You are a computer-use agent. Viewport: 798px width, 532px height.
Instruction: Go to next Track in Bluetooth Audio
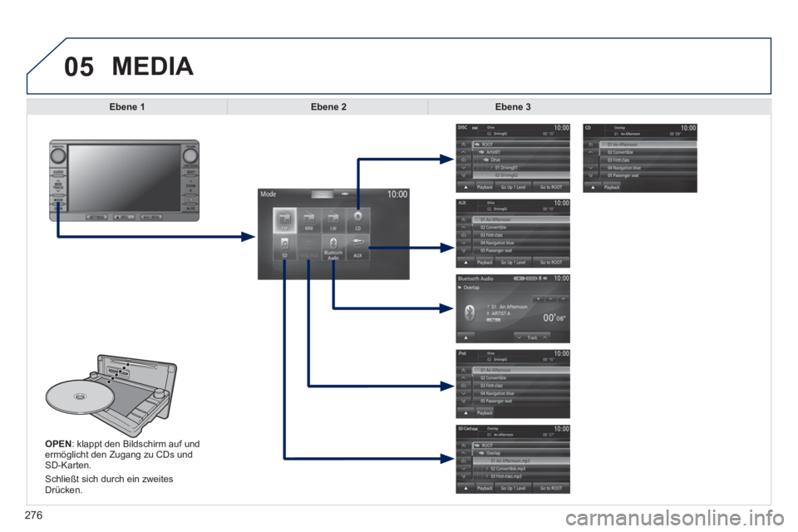coord(545,337)
